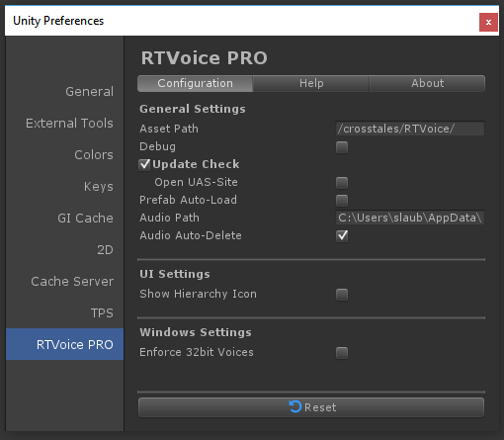Open the GI Cache section
Image resolution: width=504 pixels, height=440 pixels.
point(85,219)
